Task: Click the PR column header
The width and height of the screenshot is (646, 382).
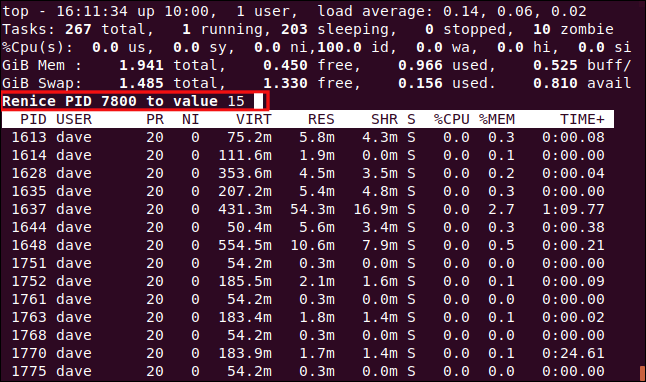Action: click(155, 119)
